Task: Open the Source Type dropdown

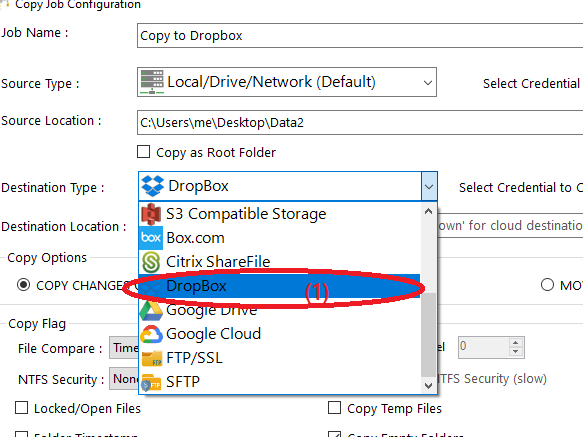Action: click(428, 82)
